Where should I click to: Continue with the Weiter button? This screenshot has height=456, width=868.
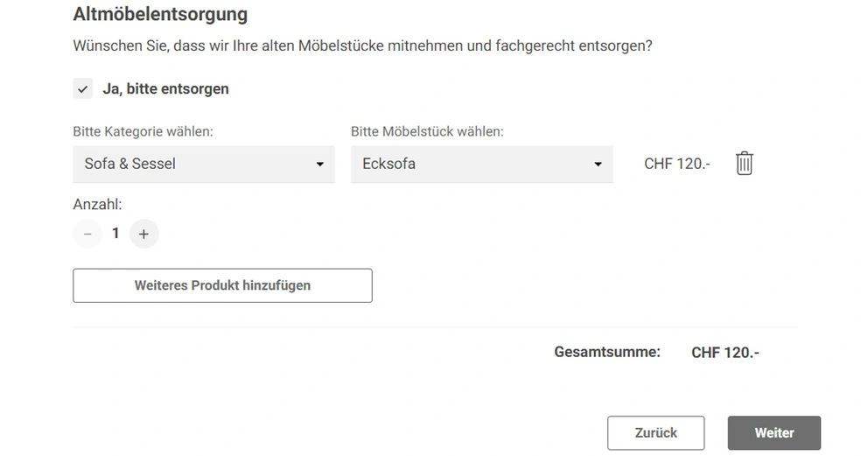pyautogui.click(x=773, y=432)
